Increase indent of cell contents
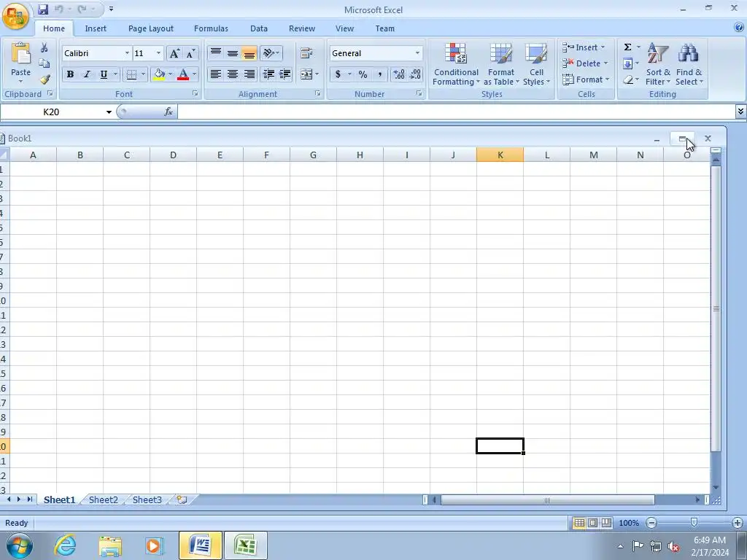The height and width of the screenshot is (560, 747). click(285, 74)
